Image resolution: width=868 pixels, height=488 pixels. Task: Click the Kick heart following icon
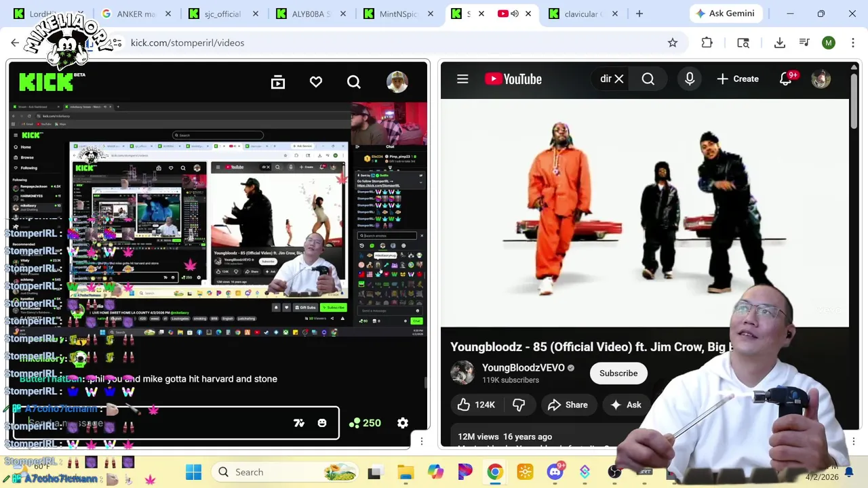[x=316, y=82]
